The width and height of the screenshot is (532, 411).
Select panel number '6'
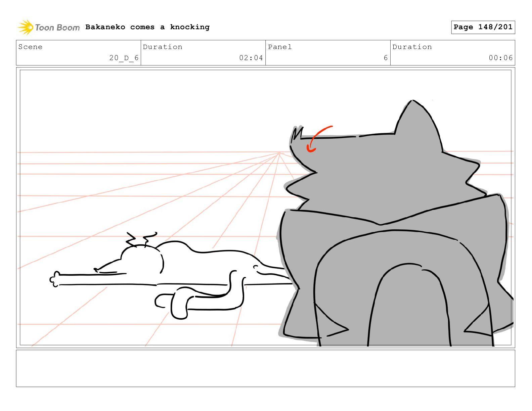coord(386,58)
